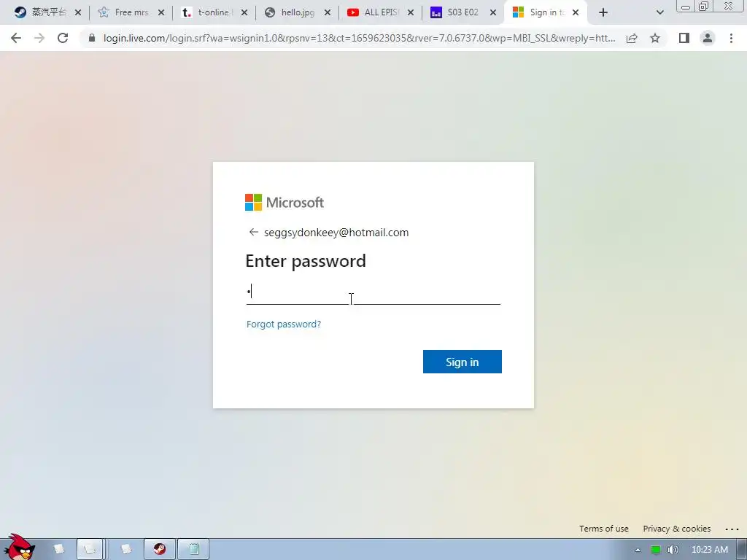Image resolution: width=747 pixels, height=560 pixels.
Task: Switch to the ALL EPIS YouTube tab
Action: click(374, 12)
